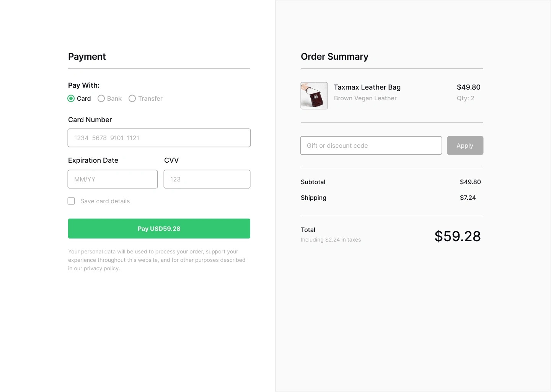Pick the Transfer payment option
This screenshot has width=551, height=392.
(x=132, y=98)
